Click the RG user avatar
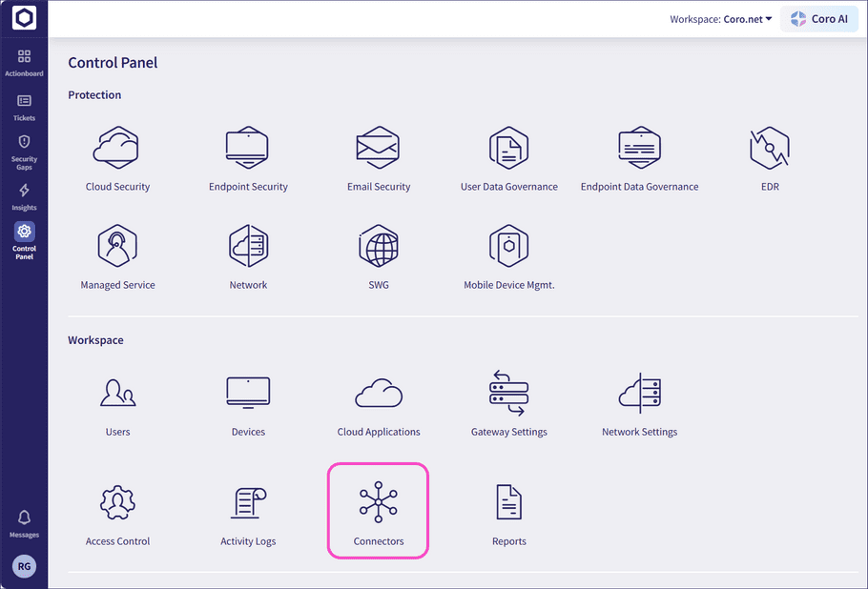Viewport: 868px width, 589px height. [24, 566]
